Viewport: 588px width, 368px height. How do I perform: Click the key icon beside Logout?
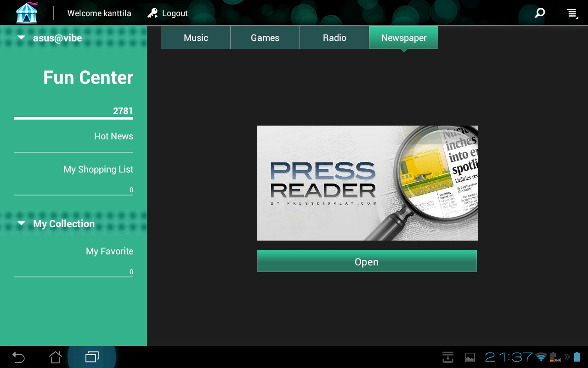(x=153, y=13)
